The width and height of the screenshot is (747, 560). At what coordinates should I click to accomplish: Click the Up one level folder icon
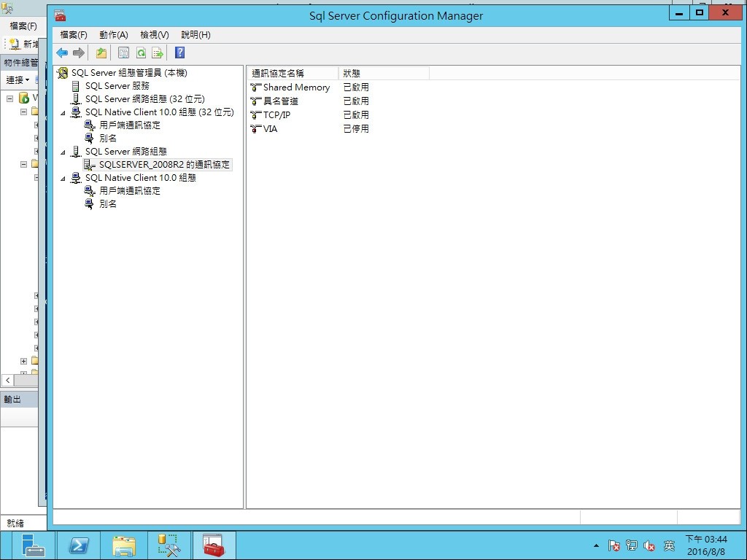click(101, 52)
